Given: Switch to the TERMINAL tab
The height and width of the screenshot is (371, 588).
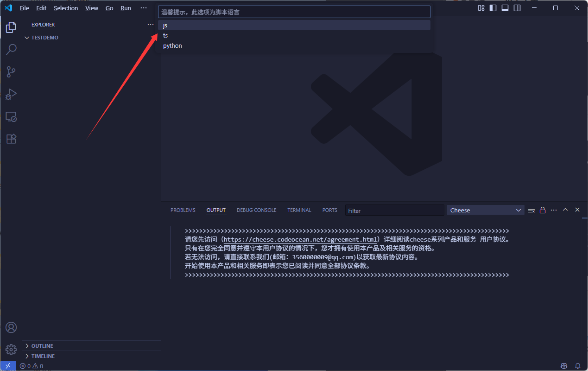Looking at the screenshot, I should click(299, 210).
